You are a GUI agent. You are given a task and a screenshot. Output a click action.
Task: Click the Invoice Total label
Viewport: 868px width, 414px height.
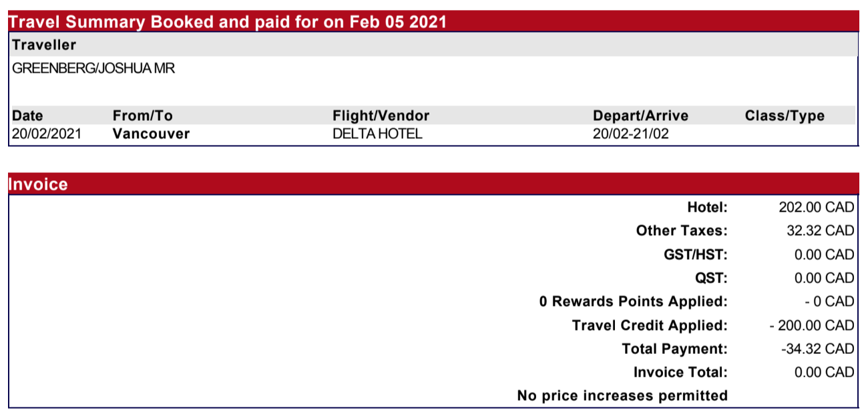680,372
